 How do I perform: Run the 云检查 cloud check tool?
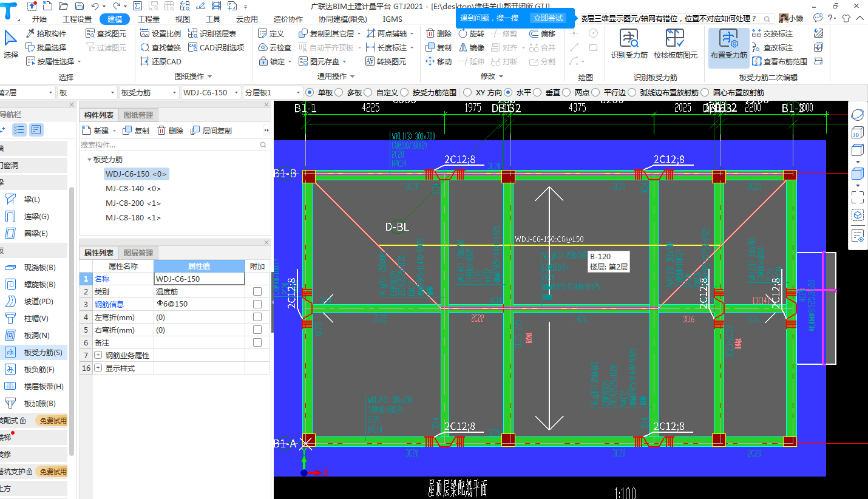click(x=274, y=47)
